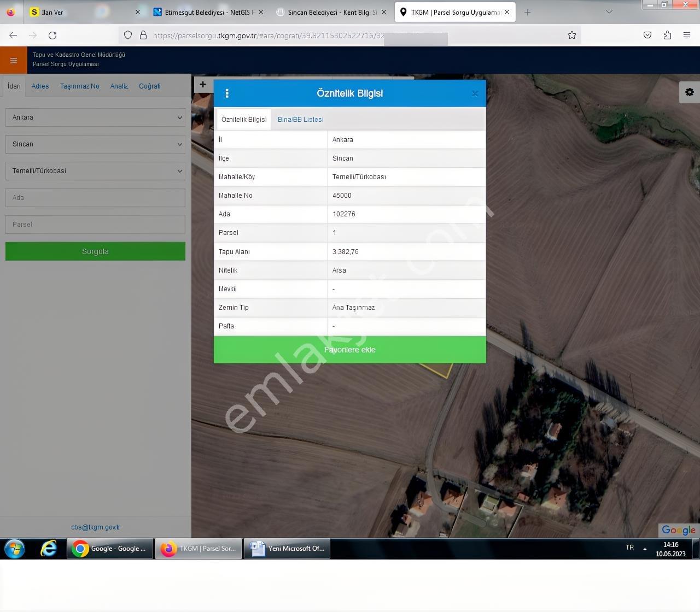Open map settings gear icon
700x612 pixels.
pyautogui.click(x=690, y=92)
